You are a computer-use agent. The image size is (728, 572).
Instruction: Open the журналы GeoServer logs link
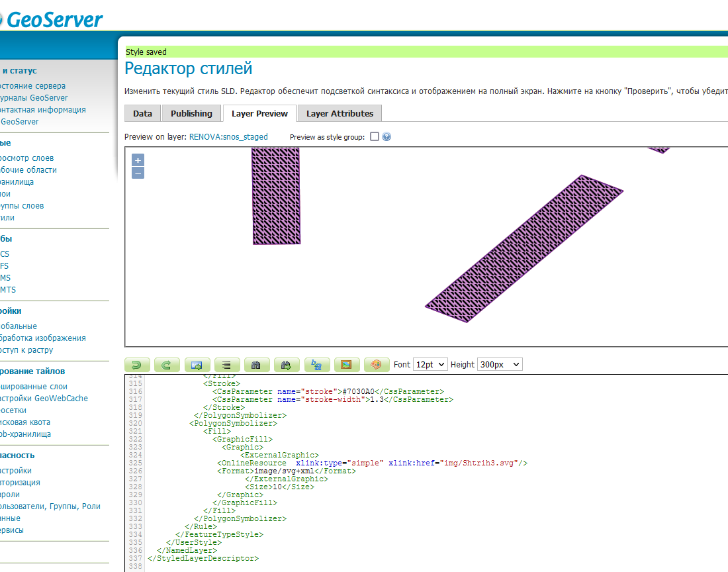click(34, 98)
